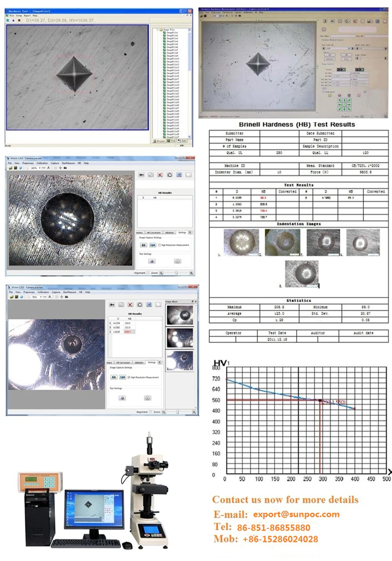Click blue save icon in iVision window showing Image Album

point(149,305)
